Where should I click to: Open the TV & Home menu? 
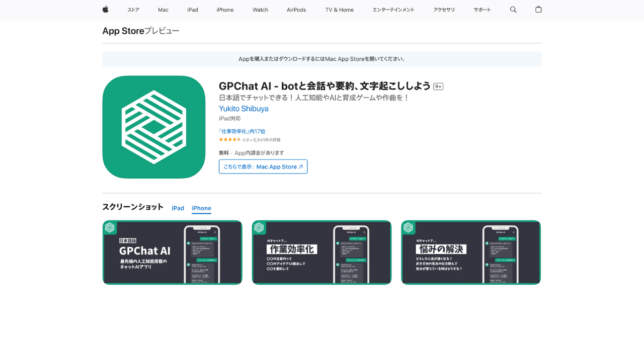339,10
